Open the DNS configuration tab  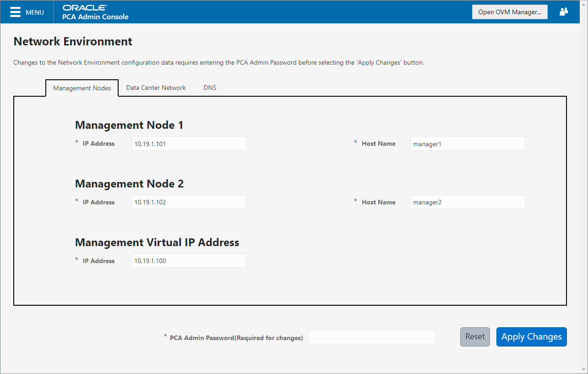(210, 88)
